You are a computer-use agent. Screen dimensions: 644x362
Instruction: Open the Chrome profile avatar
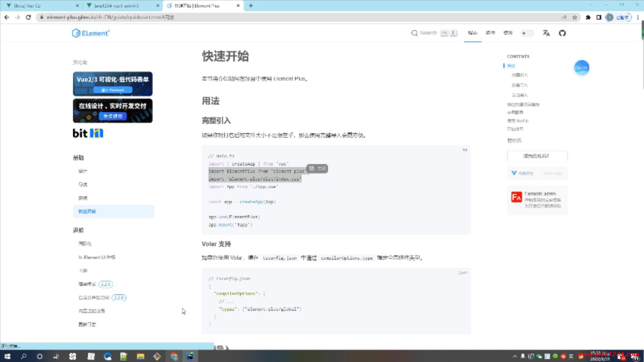click(610, 17)
